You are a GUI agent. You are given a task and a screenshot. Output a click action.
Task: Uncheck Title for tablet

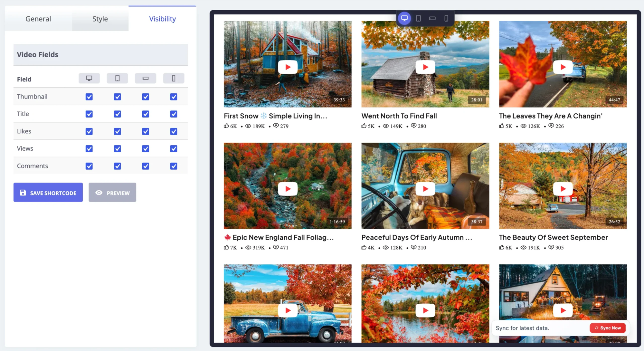pos(118,114)
